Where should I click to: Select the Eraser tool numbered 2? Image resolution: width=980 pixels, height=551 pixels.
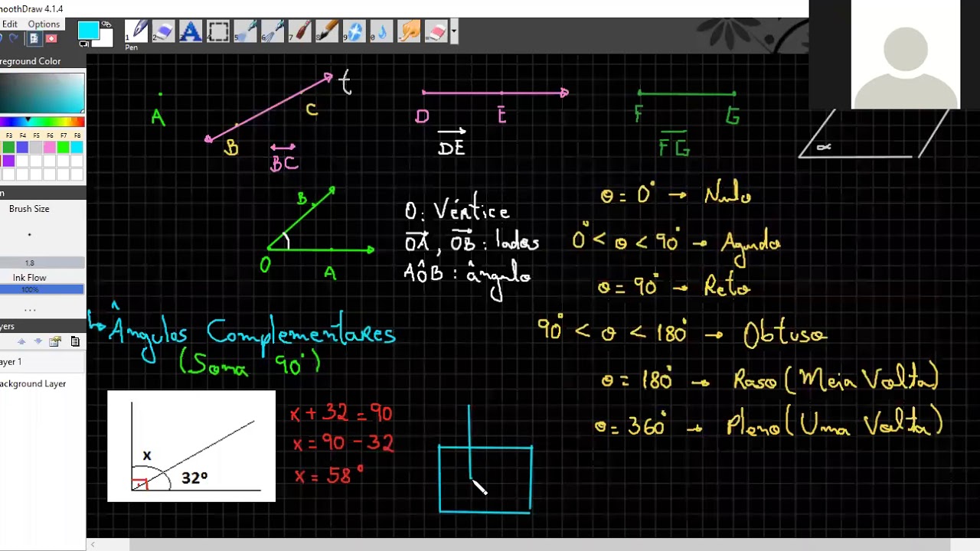coord(164,31)
